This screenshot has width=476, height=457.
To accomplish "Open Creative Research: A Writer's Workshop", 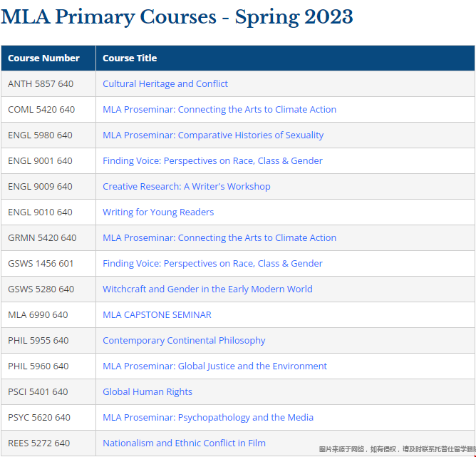I will coord(187,187).
